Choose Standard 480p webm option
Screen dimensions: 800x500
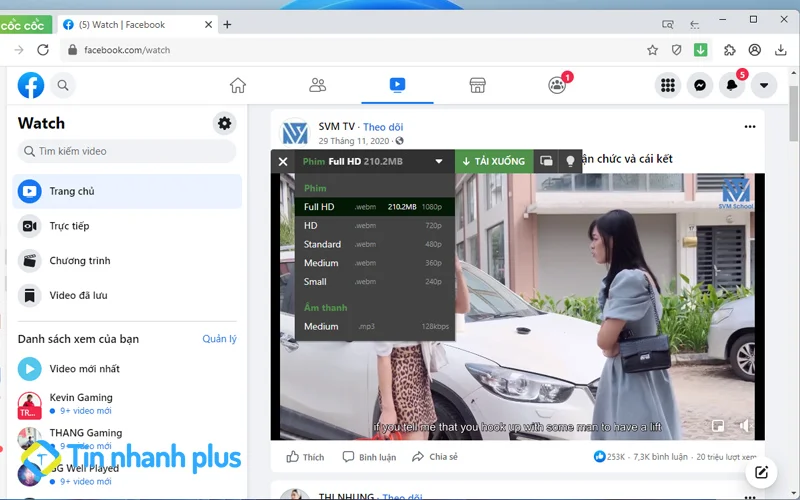(374, 244)
